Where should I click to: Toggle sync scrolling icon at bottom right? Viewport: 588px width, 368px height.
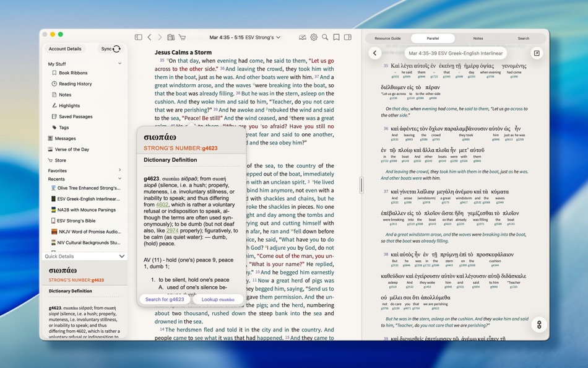tap(538, 325)
